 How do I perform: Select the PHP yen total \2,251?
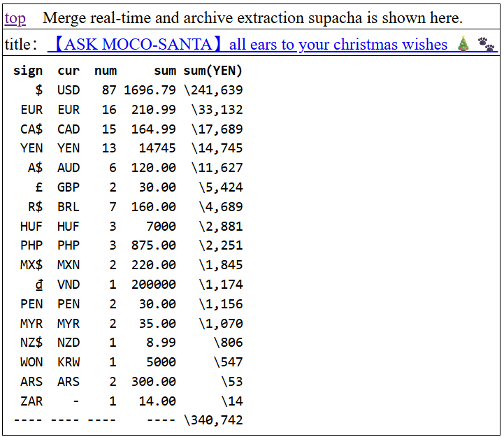click(221, 245)
